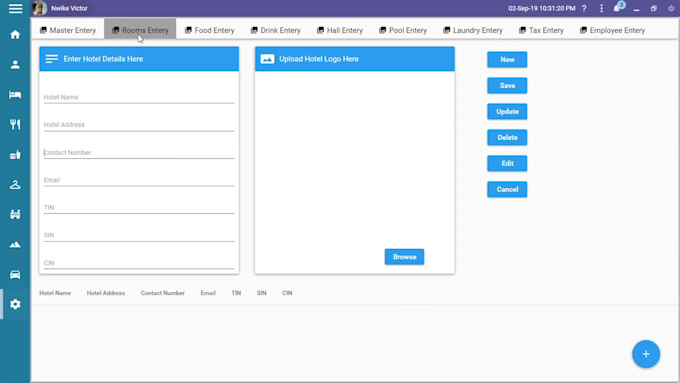This screenshot has height=383, width=680.
Task: Click the Save button
Action: click(507, 85)
